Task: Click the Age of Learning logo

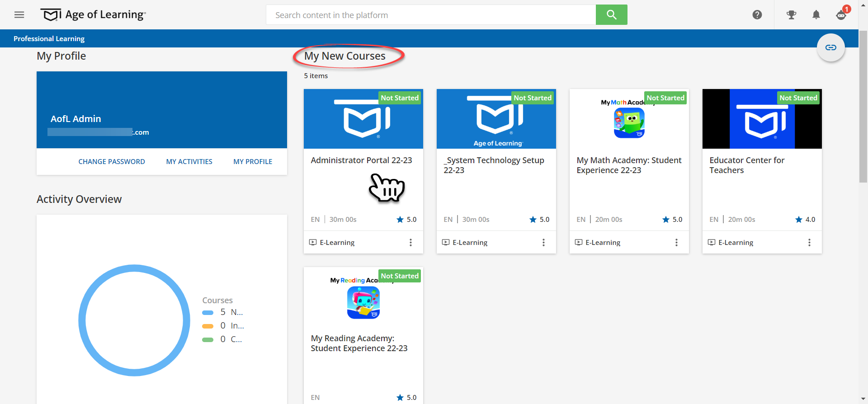Action: pos(94,15)
